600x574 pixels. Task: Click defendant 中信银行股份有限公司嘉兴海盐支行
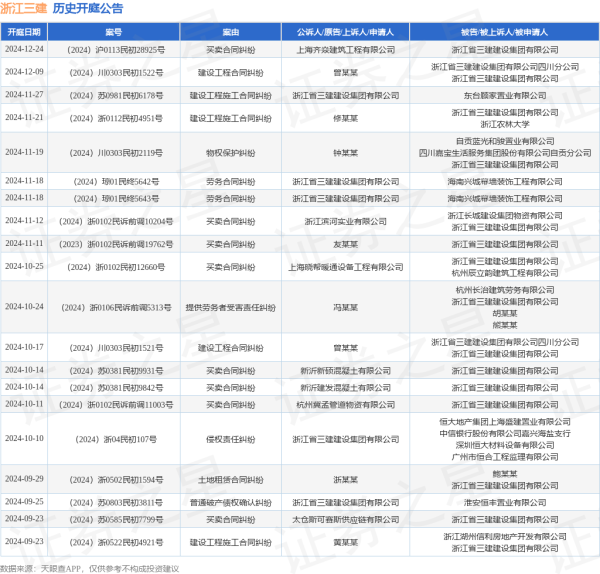505,433
